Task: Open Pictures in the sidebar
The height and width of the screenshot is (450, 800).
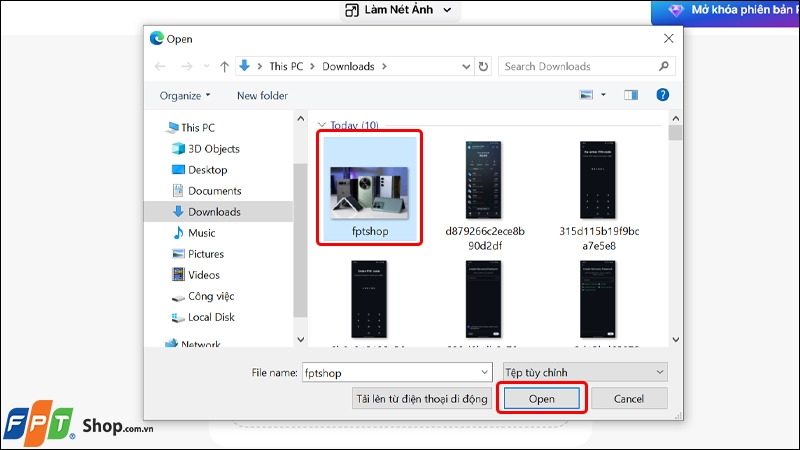Action: (x=206, y=254)
